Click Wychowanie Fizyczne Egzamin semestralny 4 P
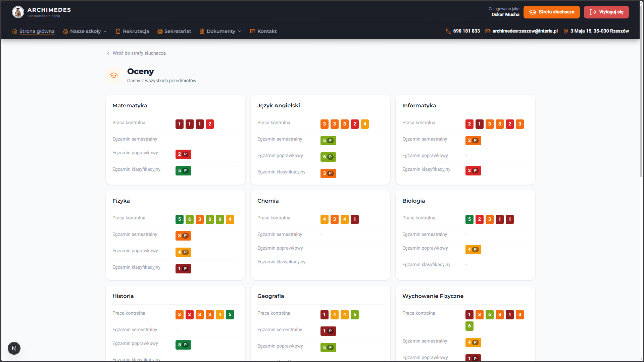 (473, 343)
